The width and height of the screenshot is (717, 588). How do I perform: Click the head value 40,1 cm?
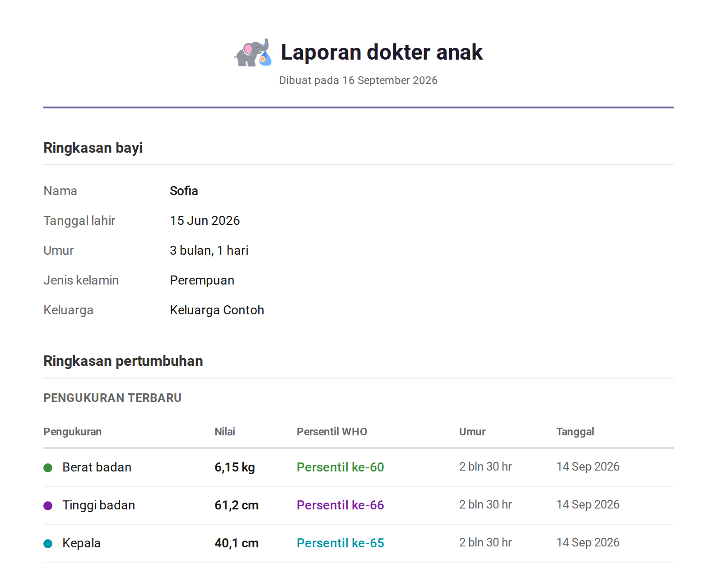(x=237, y=543)
